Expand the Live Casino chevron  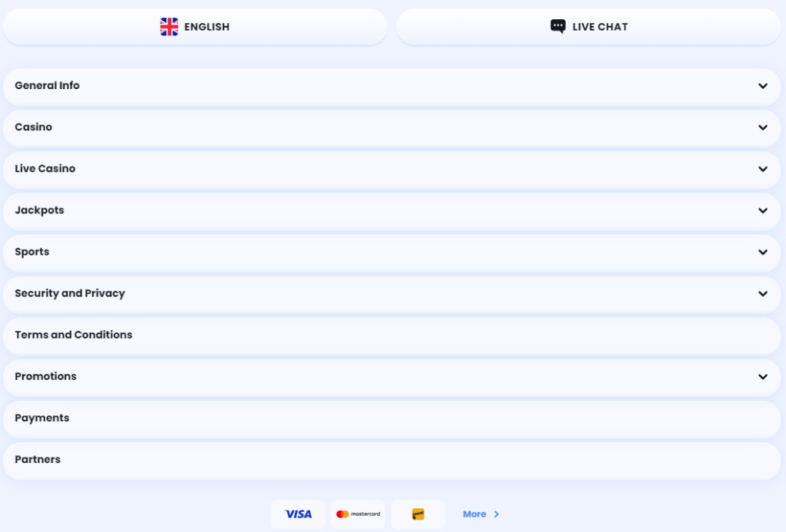[762, 169]
